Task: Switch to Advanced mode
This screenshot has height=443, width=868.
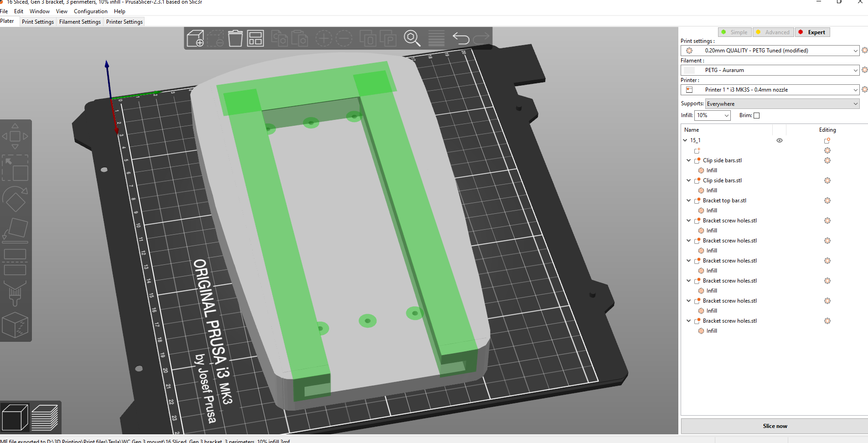Action: [773, 32]
